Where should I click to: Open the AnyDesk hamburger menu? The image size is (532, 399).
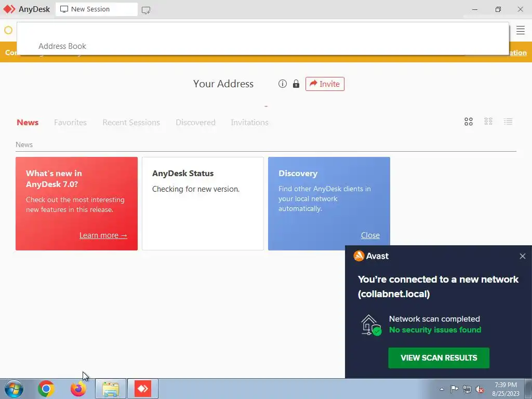[520, 30]
